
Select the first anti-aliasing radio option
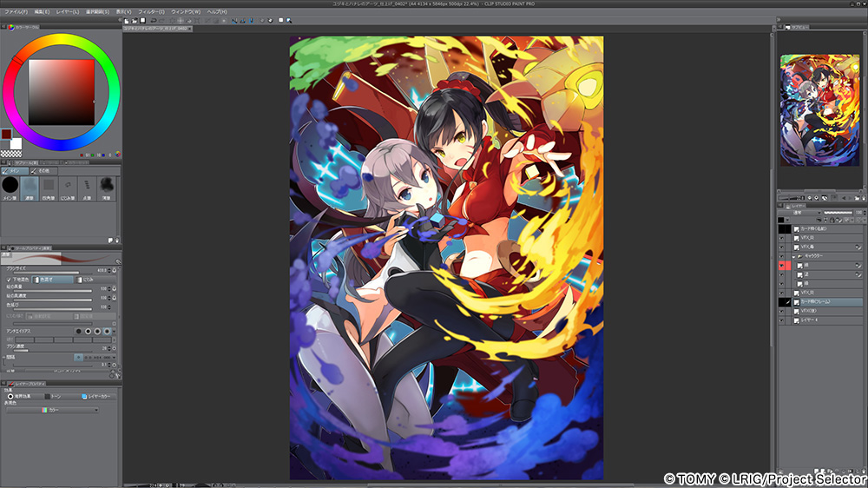tap(79, 331)
